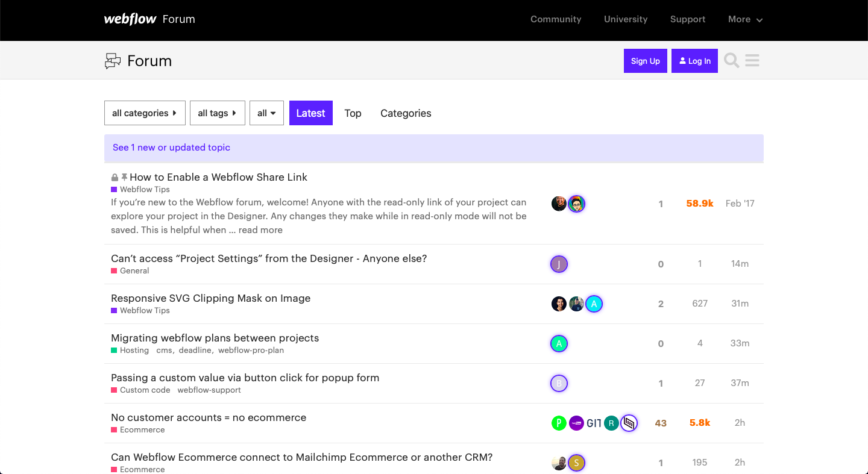The width and height of the screenshot is (868, 474).
Task: Click first avatar in SVG Clipping Mask row
Action: [559, 304]
